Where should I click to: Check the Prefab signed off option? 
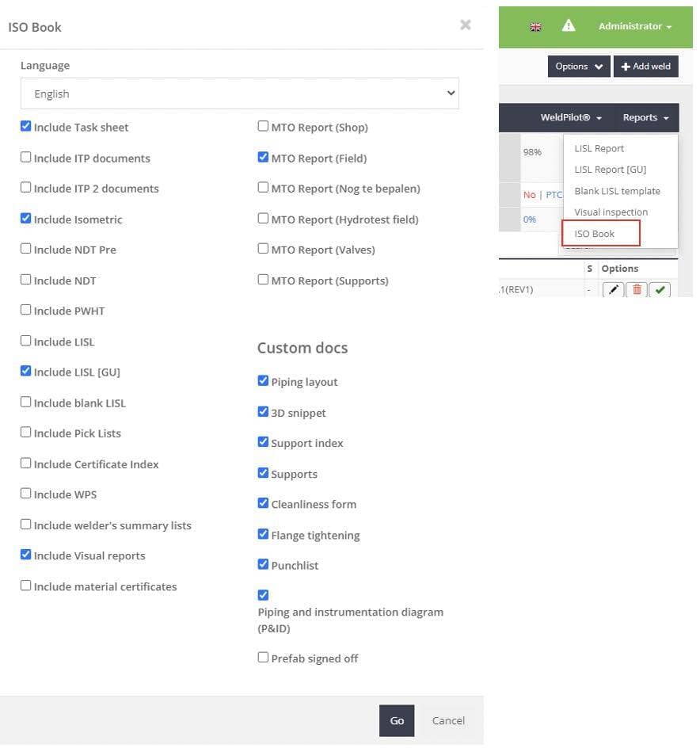tap(263, 658)
